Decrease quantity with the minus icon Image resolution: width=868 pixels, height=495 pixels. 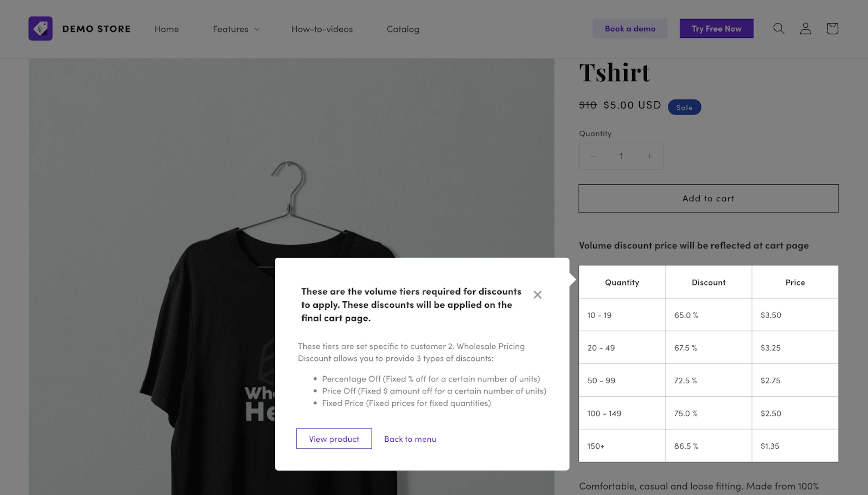(593, 156)
